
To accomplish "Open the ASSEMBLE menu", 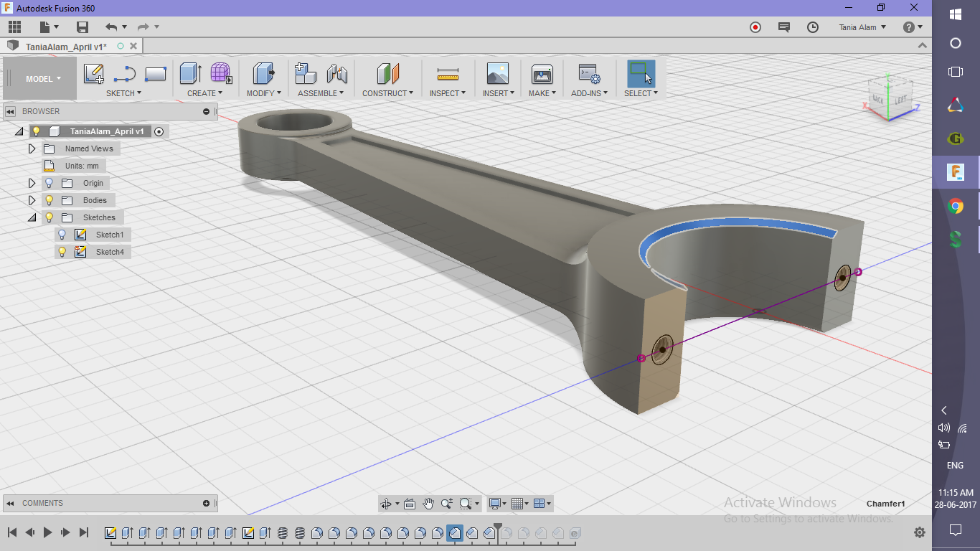I will [321, 93].
